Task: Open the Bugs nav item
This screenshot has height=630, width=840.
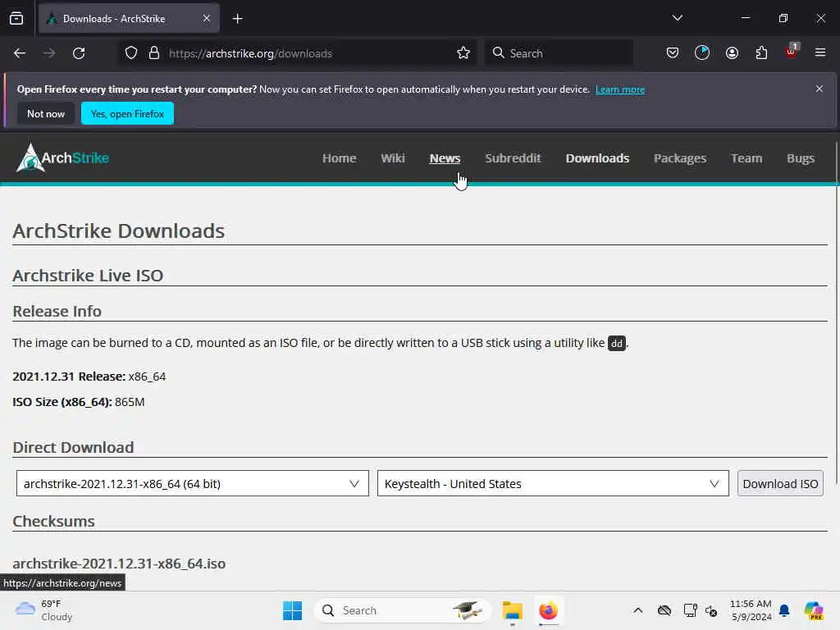Action: click(801, 158)
